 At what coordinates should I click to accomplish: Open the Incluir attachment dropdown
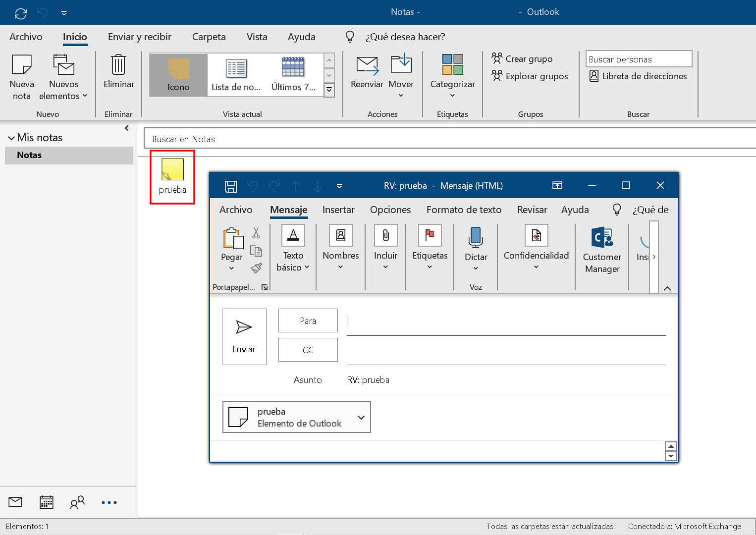click(x=386, y=248)
